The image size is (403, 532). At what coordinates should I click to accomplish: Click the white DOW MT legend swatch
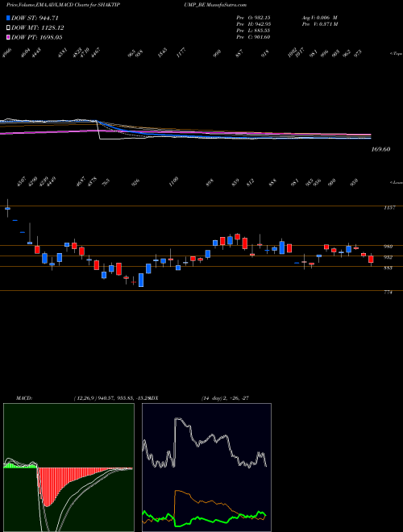click(x=9, y=28)
